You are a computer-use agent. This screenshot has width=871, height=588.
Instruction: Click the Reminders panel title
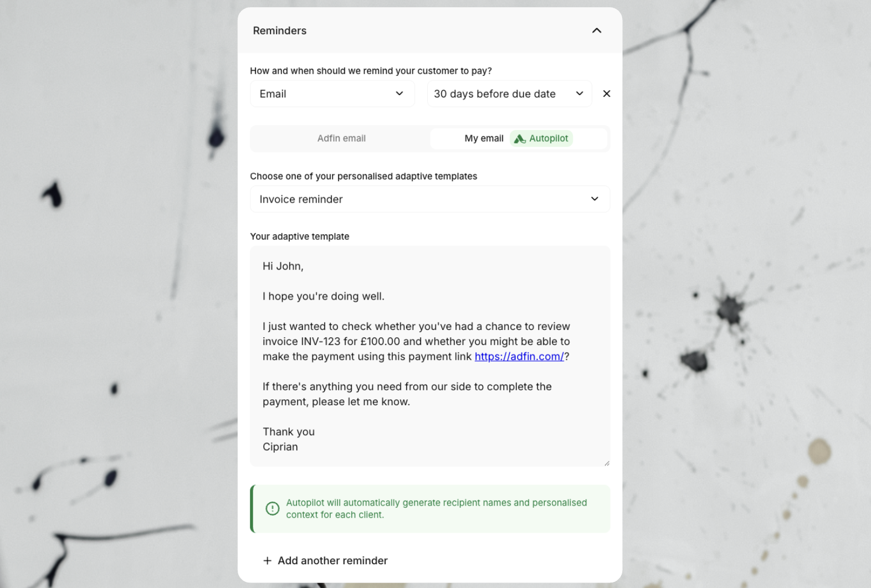(279, 30)
